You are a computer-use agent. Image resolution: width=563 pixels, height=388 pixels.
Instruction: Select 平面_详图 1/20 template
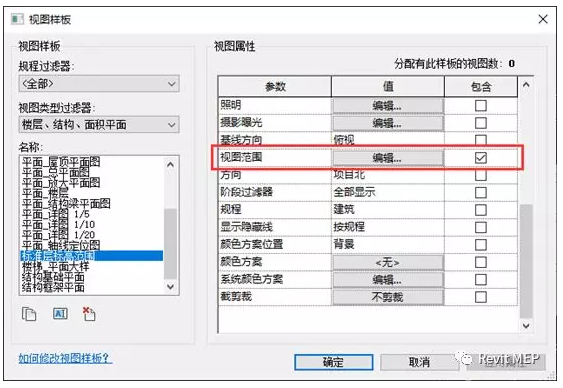[x=59, y=235]
